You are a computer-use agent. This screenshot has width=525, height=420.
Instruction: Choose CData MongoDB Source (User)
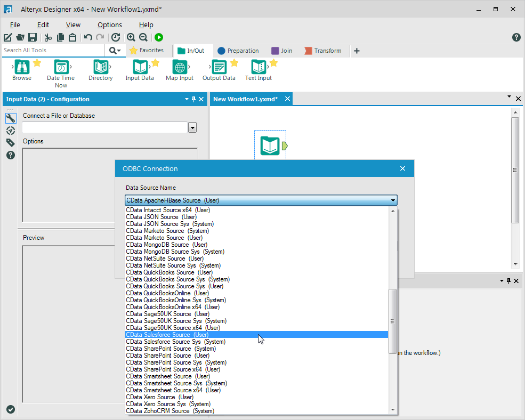point(256,245)
